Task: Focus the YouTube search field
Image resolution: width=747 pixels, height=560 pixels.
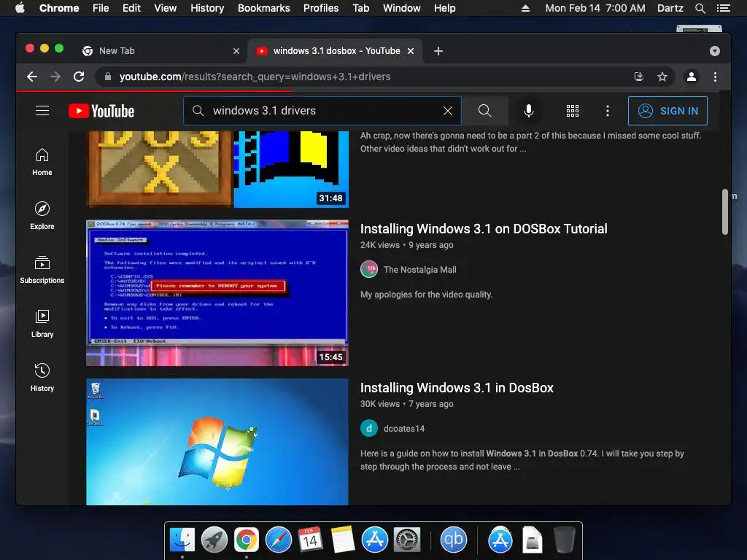Action: (324, 111)
